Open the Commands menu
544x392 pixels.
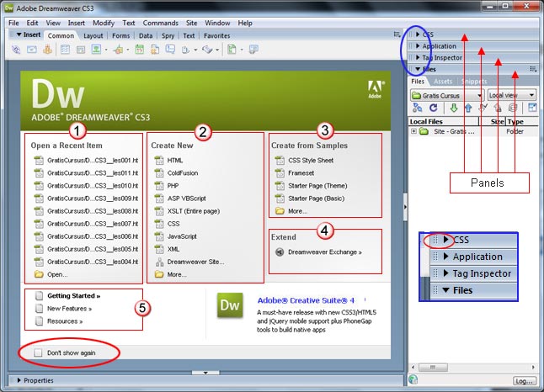pyautogui.click(x=161, y=23)
